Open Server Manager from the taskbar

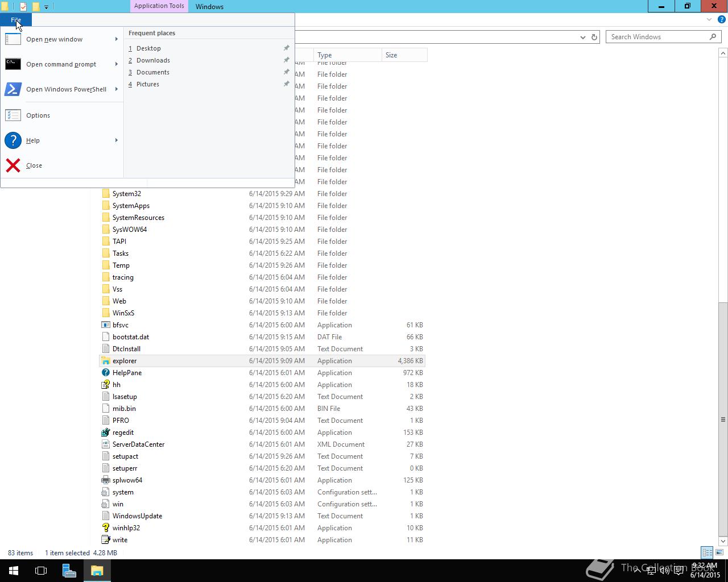(69, 571)
